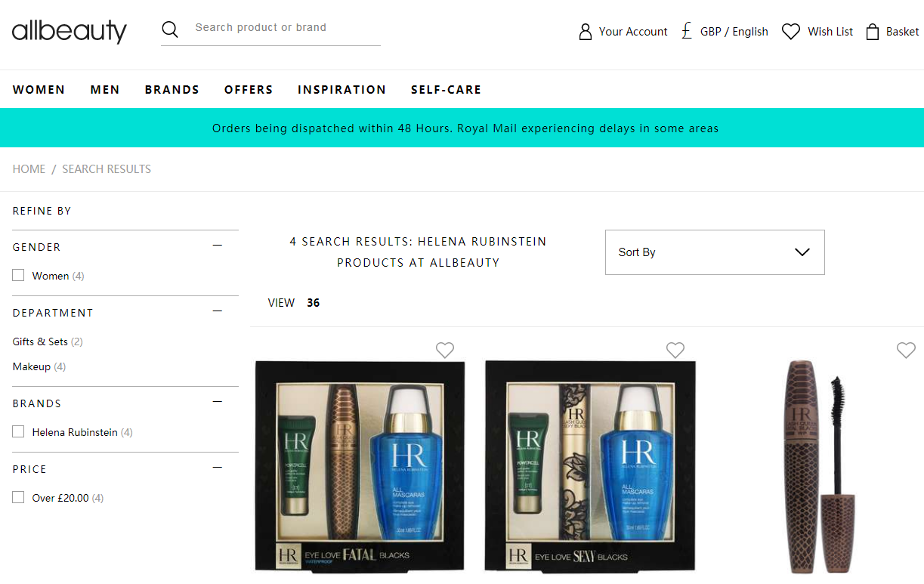The width and height of the screenshot is (924, 584).
Task: Click the search magnifier icon
Action: [170, 29]
